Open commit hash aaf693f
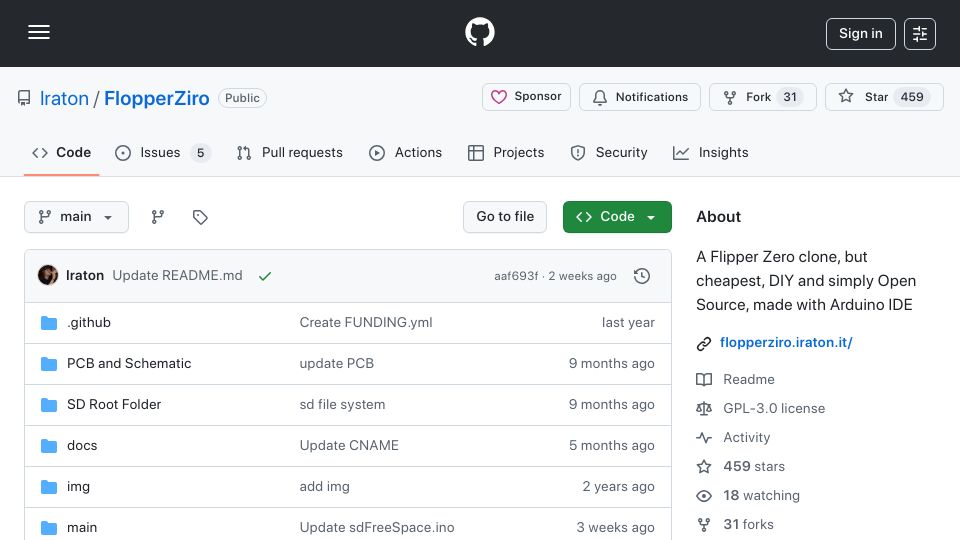The width and height of the screenshot is (960, 540). coord(516,276)
